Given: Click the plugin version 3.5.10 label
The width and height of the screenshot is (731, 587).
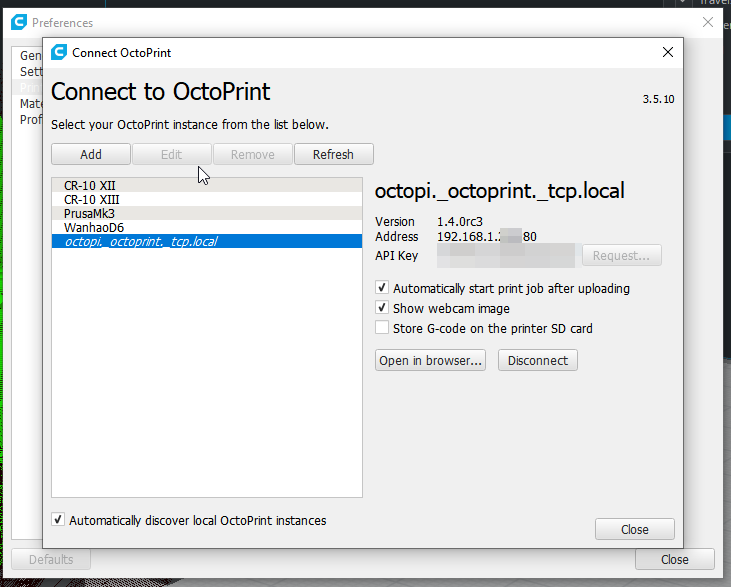Looking at the screenshot, I should click(658, 99).
